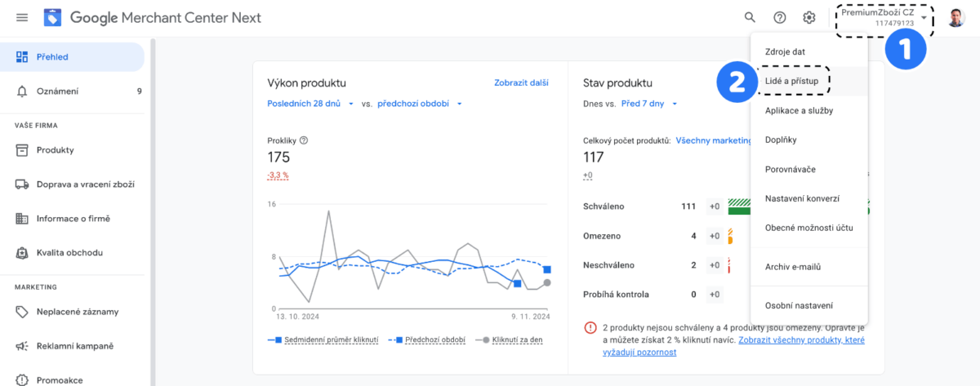The width and height of the screenshot is (980, 386).
Task: Open the hamburger main menu
Action: click(22, 17)
